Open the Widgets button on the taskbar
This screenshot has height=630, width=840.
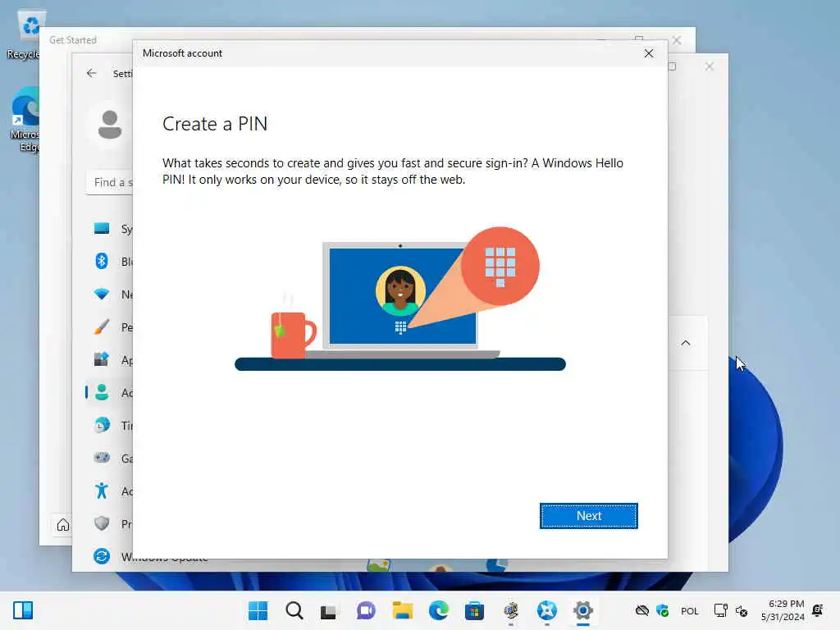coord(22,610)
